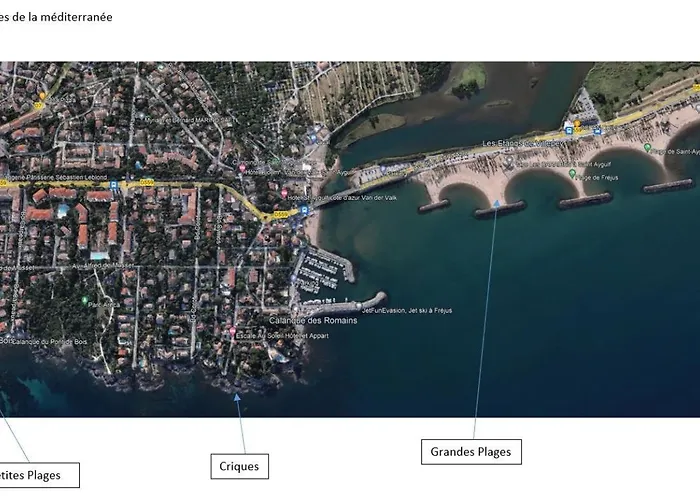Screen dimensions: 700x500
Task: Click the 'Les Etangs de Villepey' label
Action: click(523, 143)
